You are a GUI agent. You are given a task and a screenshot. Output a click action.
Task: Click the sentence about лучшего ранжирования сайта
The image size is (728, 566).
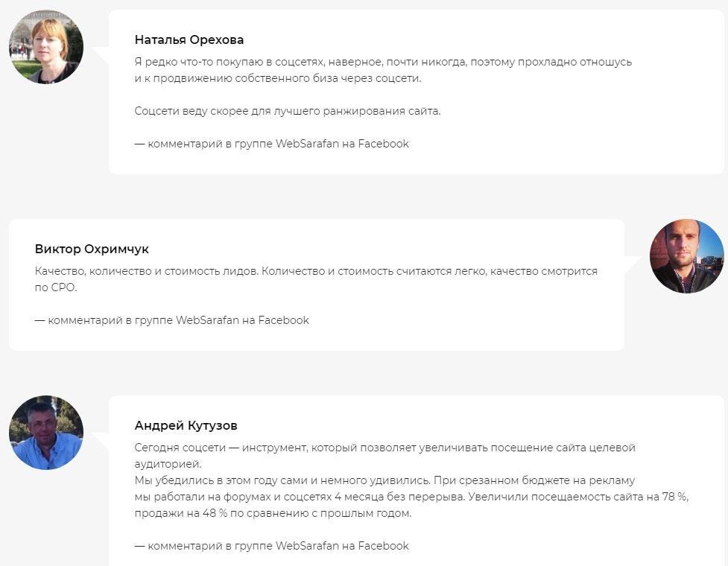coord(288,111)
